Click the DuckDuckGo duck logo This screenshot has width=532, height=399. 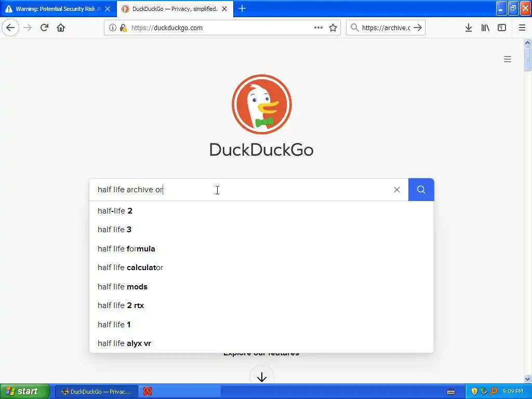pos(262,104)
